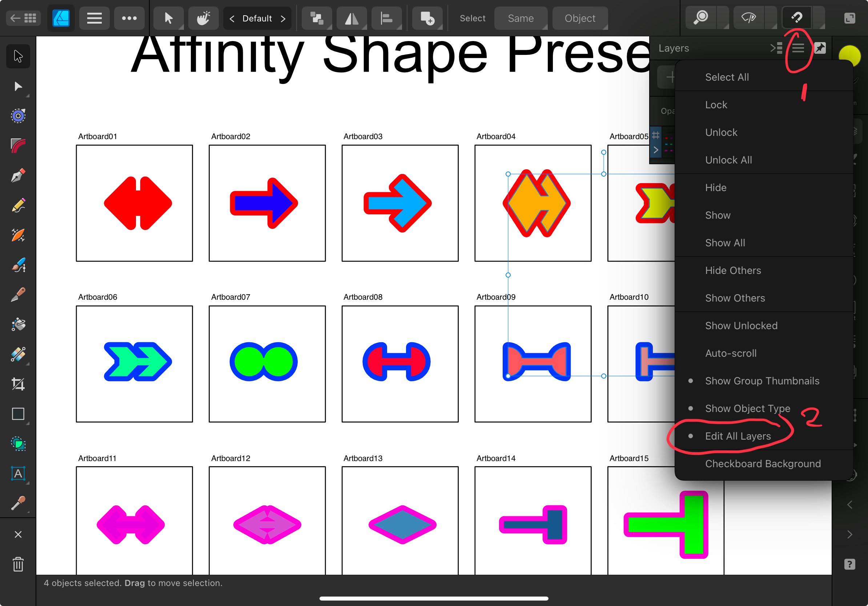This screenshot has width=868, height=606.
Task: Choose Unlock All from the menu
Action: (728, 160)
